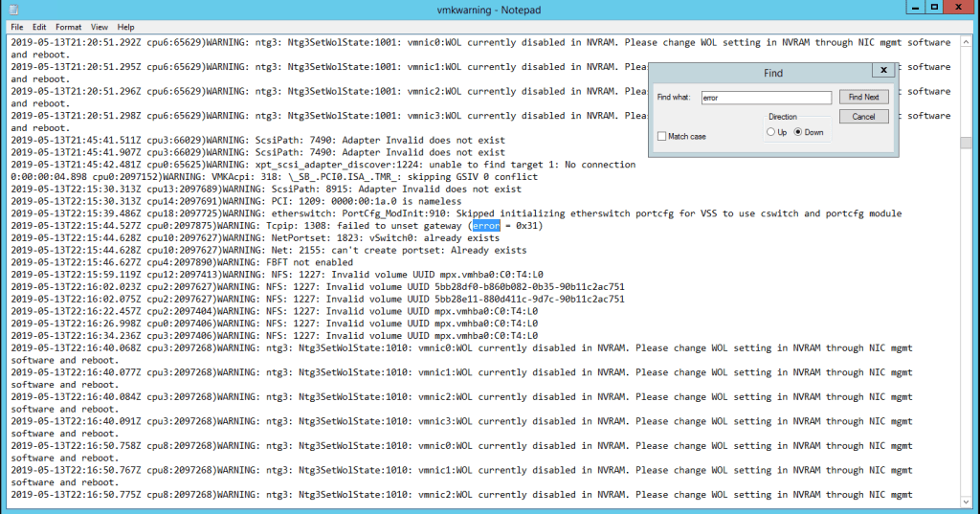Enable the Match case checkbox
The image size is (980, 514).
click(x=662, y=137)
